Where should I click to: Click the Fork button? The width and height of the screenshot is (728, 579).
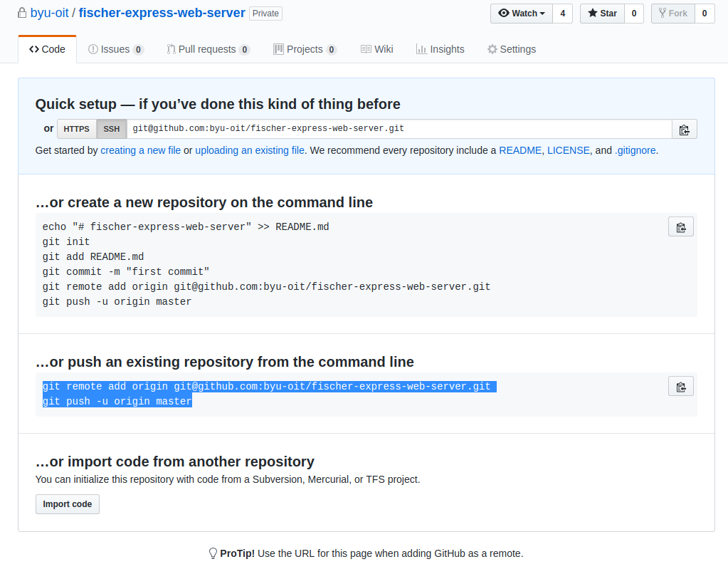tap(673, 14)
